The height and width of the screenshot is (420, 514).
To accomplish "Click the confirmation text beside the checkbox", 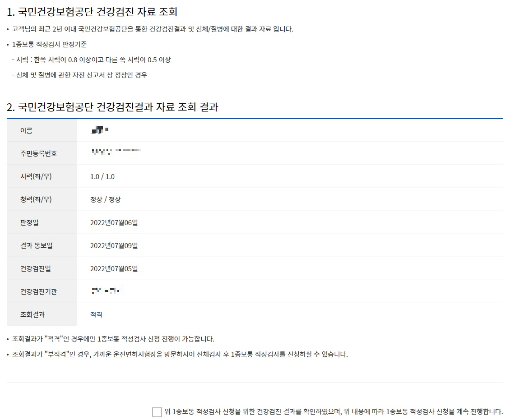I will tap(333, 412).
